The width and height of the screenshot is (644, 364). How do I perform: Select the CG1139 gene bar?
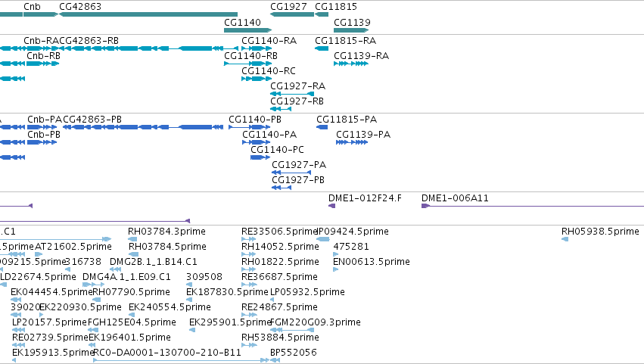point(351,30)
